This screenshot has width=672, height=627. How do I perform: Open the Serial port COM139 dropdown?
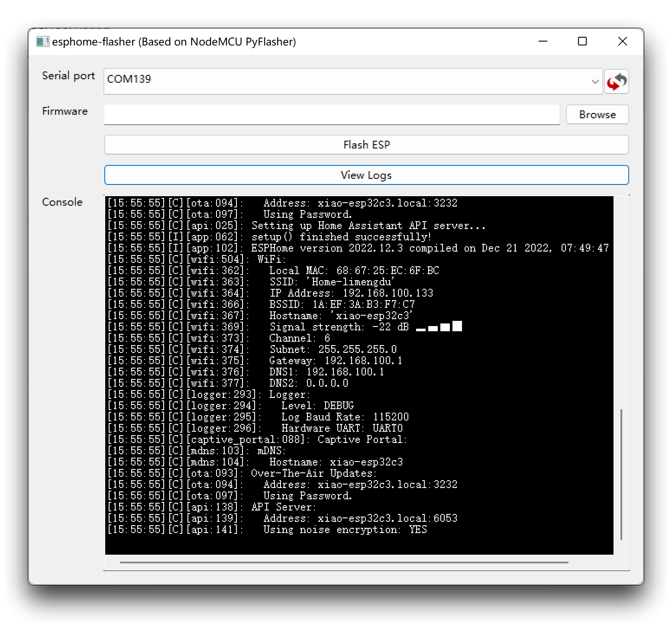pyautogui.click(x=353, y=81)
